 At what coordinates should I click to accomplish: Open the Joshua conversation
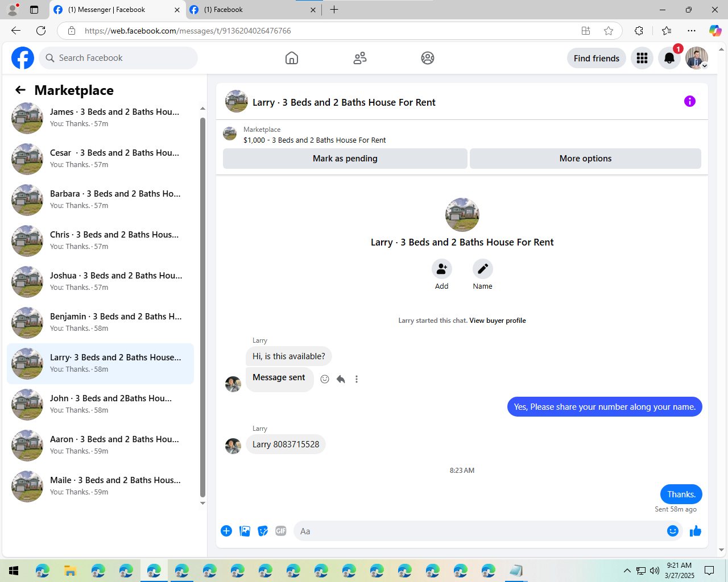(100, 282)
